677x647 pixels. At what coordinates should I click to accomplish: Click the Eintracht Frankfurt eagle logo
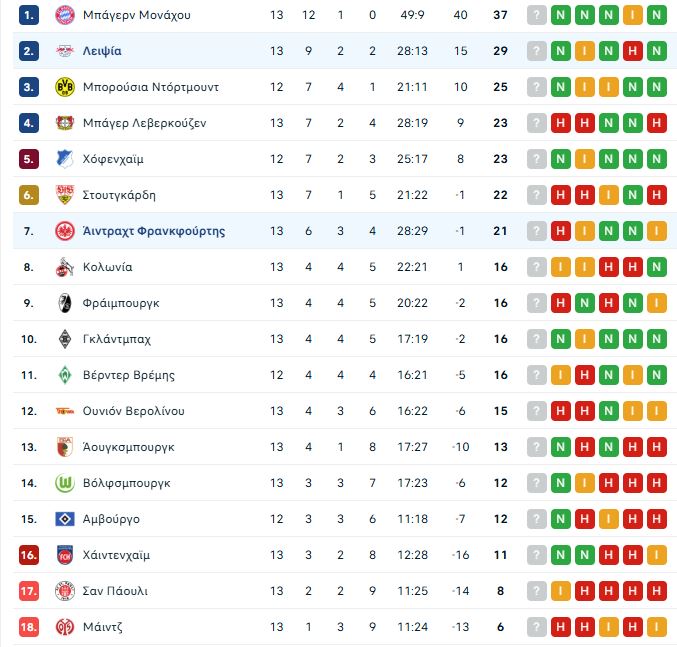pyautogui.click(x=64, y=231)
